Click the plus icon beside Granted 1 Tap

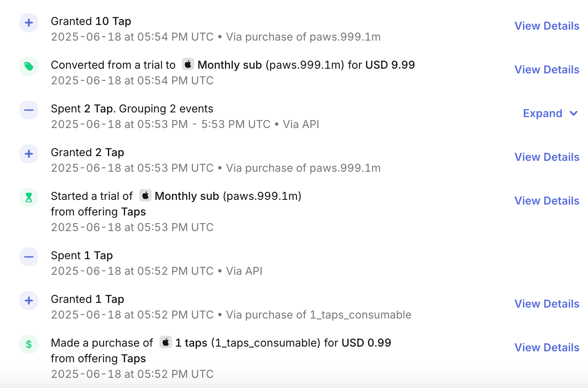click(29, 301)
